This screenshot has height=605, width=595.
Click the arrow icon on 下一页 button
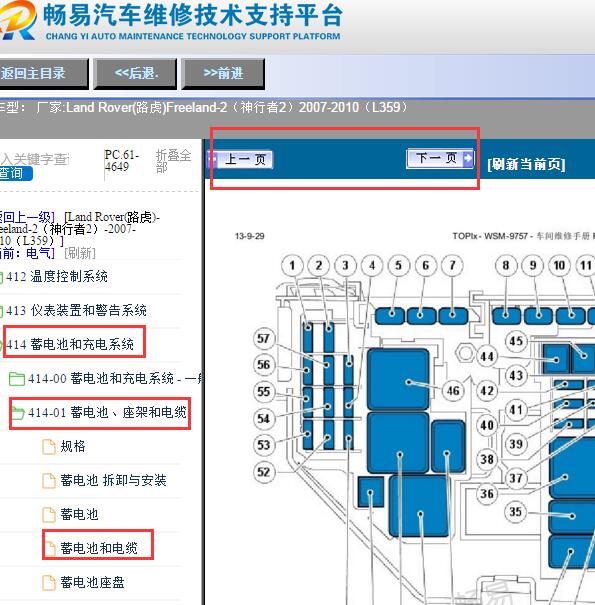click(468, 158)
